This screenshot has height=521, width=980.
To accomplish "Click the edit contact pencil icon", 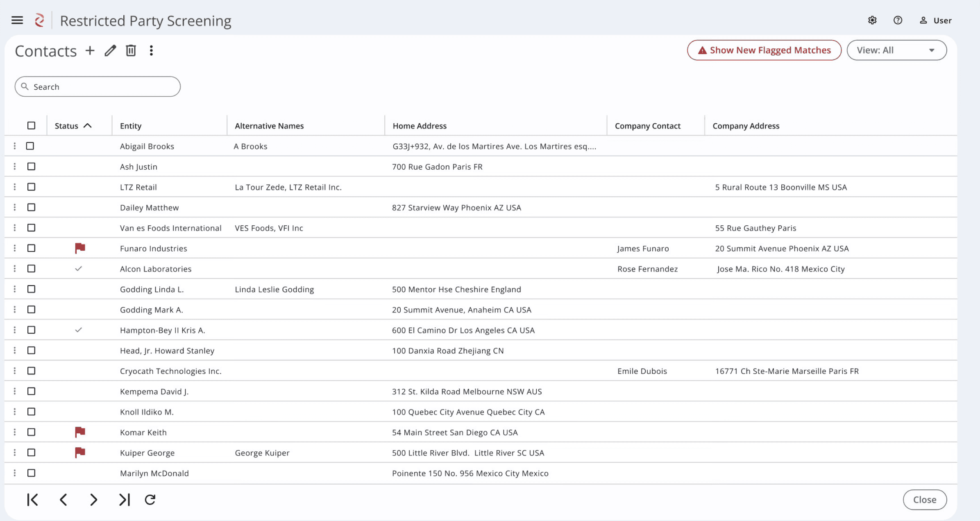I will click(x=110, y=50).
